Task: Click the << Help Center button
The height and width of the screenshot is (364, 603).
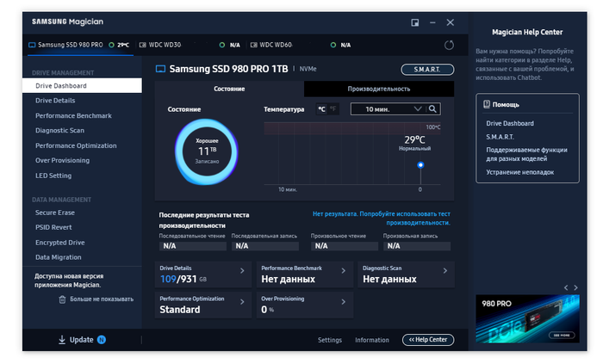Action: pos(428,340)
